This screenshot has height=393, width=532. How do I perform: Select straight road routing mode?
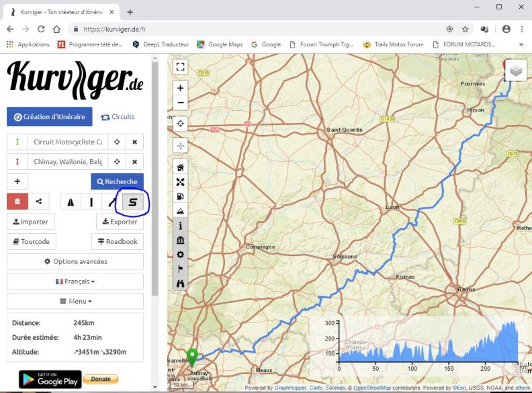tap(91, 202)
